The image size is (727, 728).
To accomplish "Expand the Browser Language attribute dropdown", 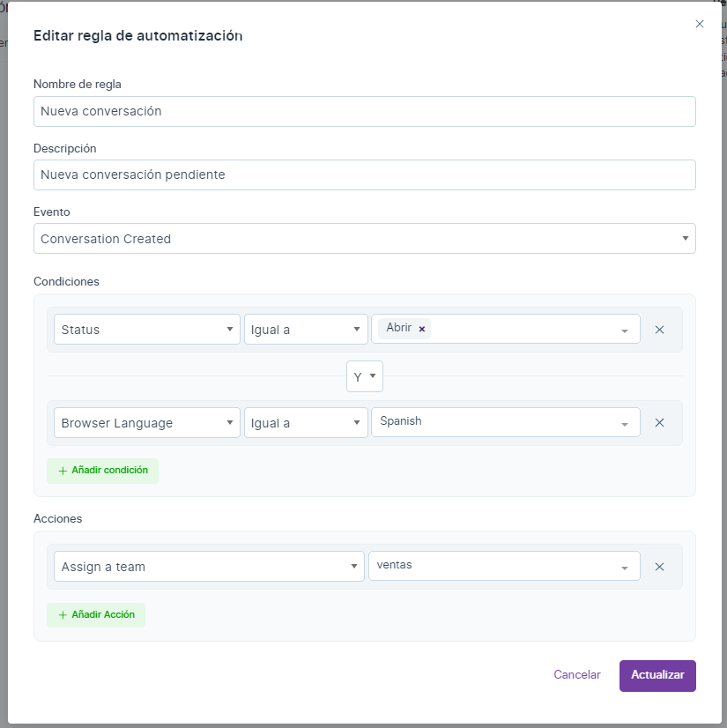I will pos(146,423).
